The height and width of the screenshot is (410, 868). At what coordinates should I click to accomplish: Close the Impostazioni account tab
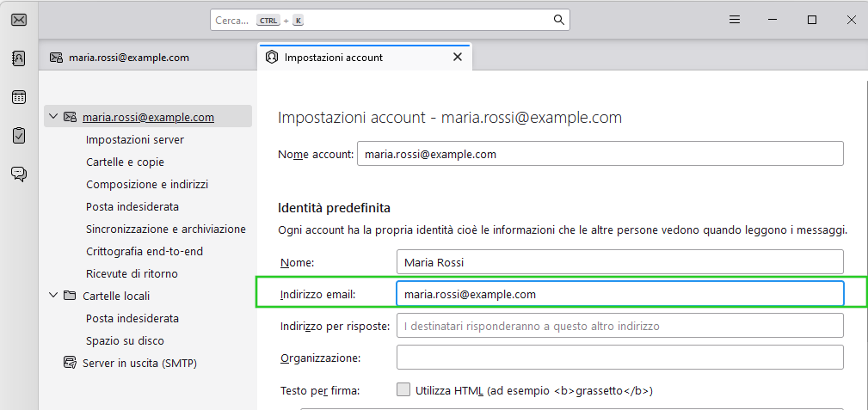(x=458, y=57)
